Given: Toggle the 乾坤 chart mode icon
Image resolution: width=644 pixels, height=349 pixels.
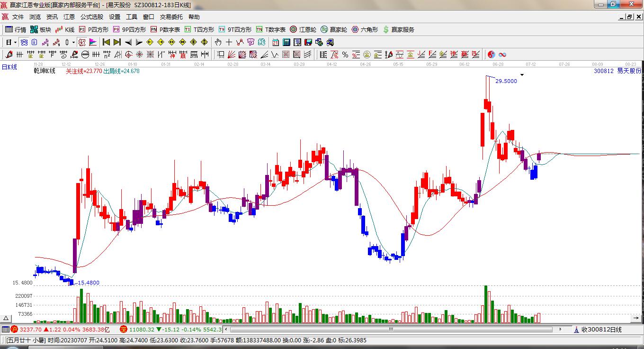Looking at the screenshot, I should (x=82, y=42).
